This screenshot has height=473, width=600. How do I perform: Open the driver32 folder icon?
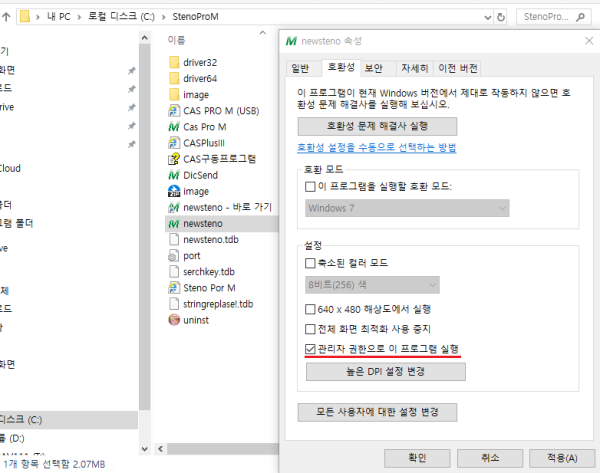[x=173, y=62]
